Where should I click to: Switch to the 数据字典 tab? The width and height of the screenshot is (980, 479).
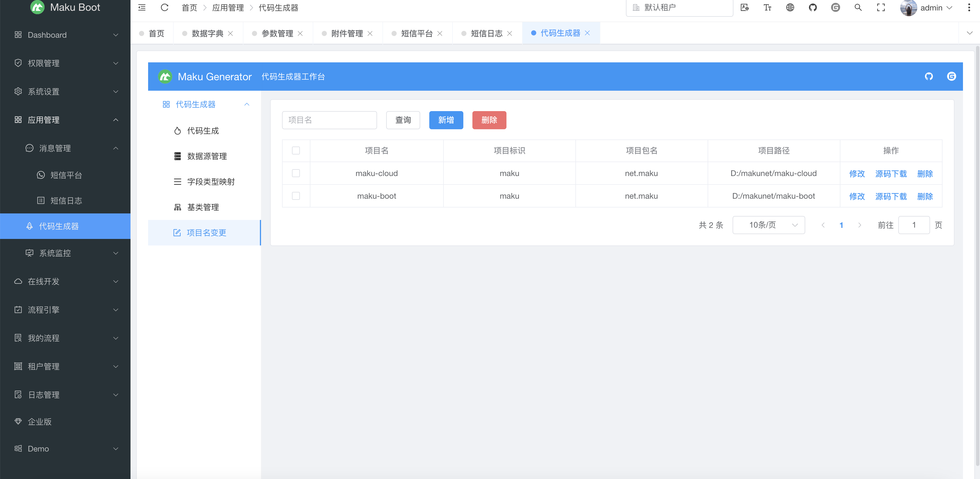[207, 33]
